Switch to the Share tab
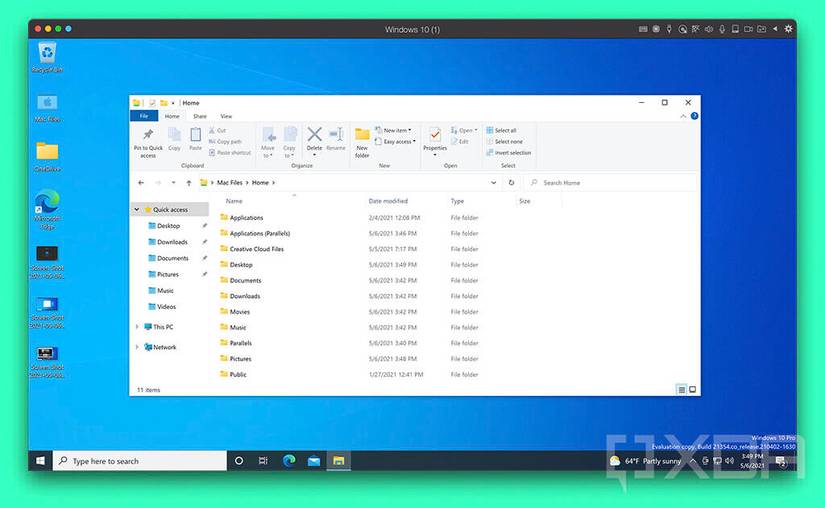Screen dimensions: 825x508 click(x=200, y=116)
